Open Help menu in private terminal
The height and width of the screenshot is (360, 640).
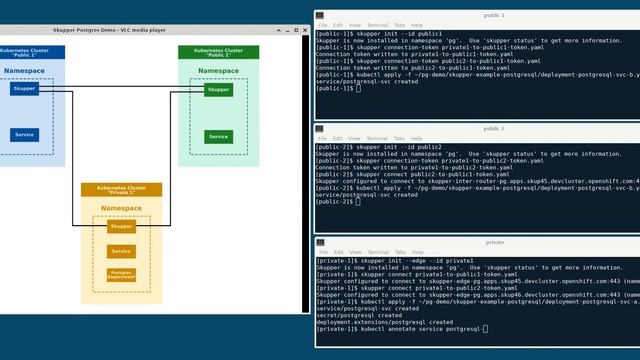418,252
